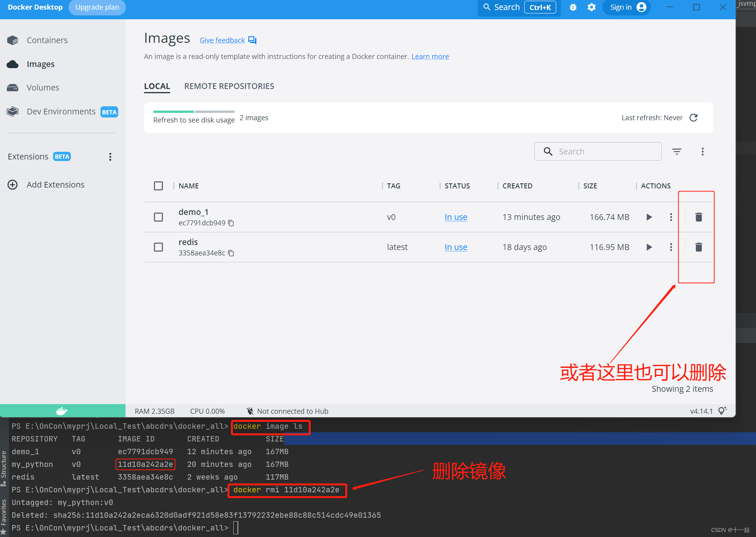Open Containers section in sidebar
The width and height of the screenshot is (756, 537).
pyautogui.click(x=47, y=40)
